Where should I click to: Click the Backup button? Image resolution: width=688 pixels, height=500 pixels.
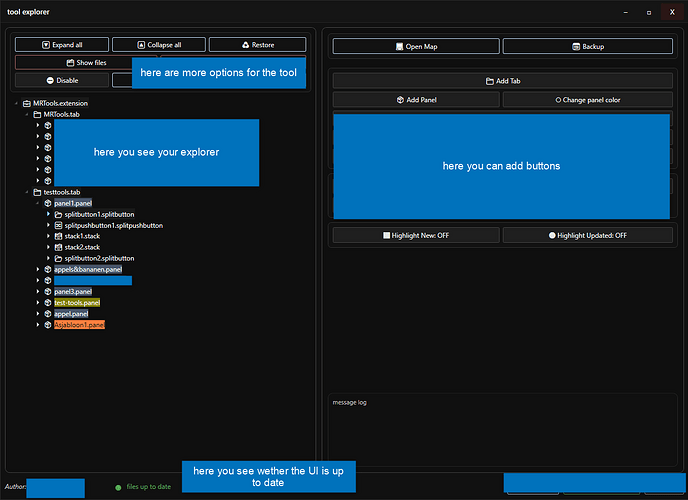588,46
